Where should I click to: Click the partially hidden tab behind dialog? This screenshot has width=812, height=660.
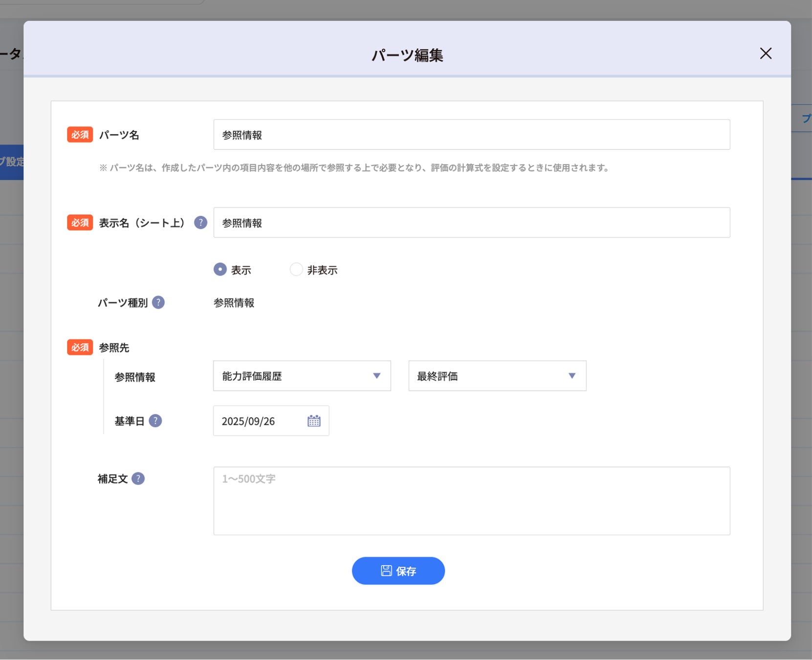click(x=12, y=162)
